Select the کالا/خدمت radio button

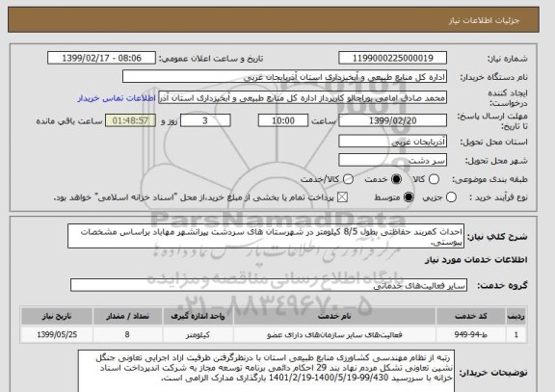point(348,179)
